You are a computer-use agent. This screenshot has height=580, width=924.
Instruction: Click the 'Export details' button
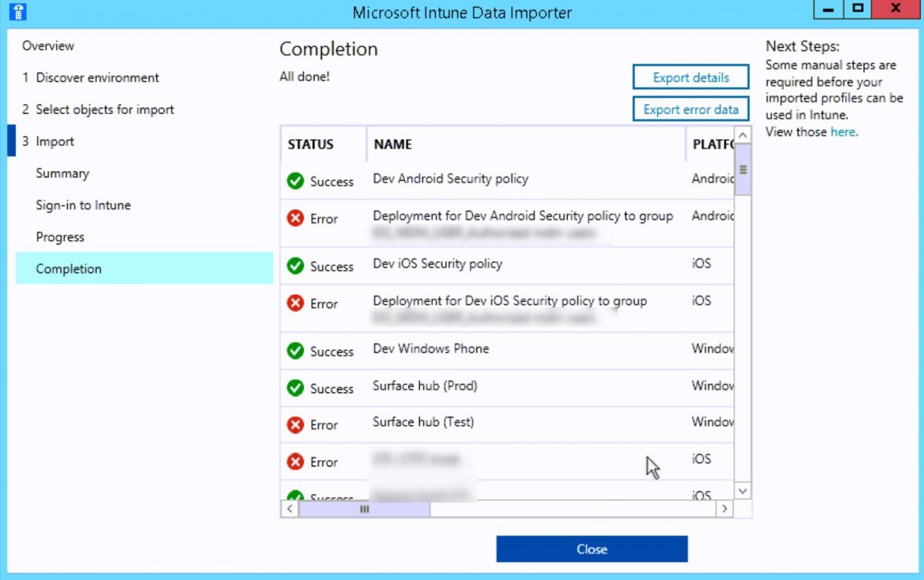point(691,77)
